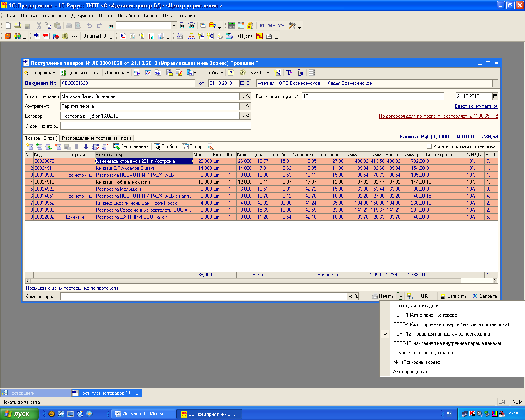This screenshot has height=420, width=525.
Task: Click the 1C help question icon
Action: pyautogui.click(x=212, y=25)
